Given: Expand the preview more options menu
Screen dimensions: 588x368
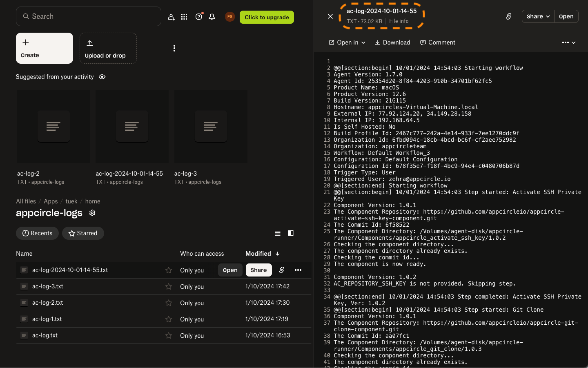Looking at the screenshot, I should [x=569, y=42].
